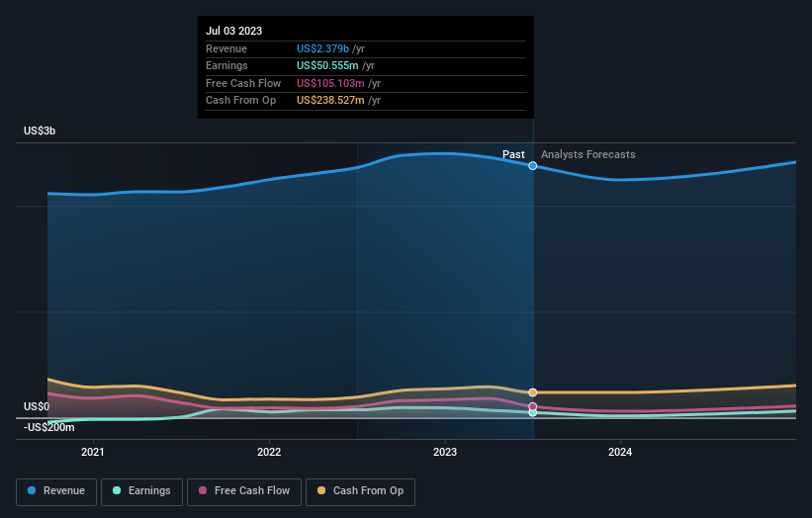Toggle the Revenue legend series
Viewport: 812px width, 518px height.
coord(56,491)
